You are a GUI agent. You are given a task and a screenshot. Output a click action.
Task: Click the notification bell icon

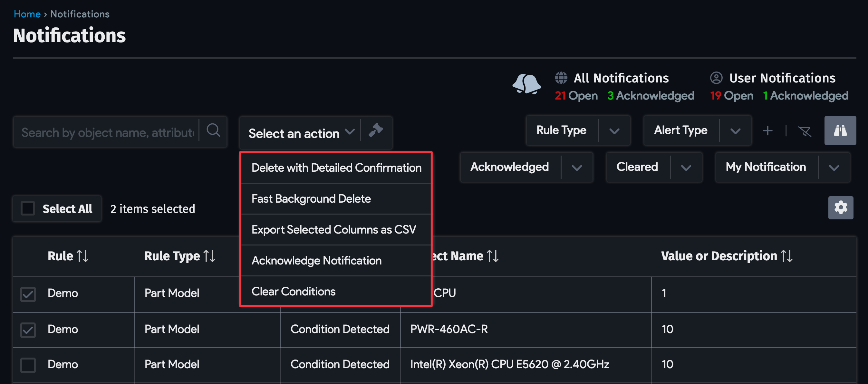[527, 84]
